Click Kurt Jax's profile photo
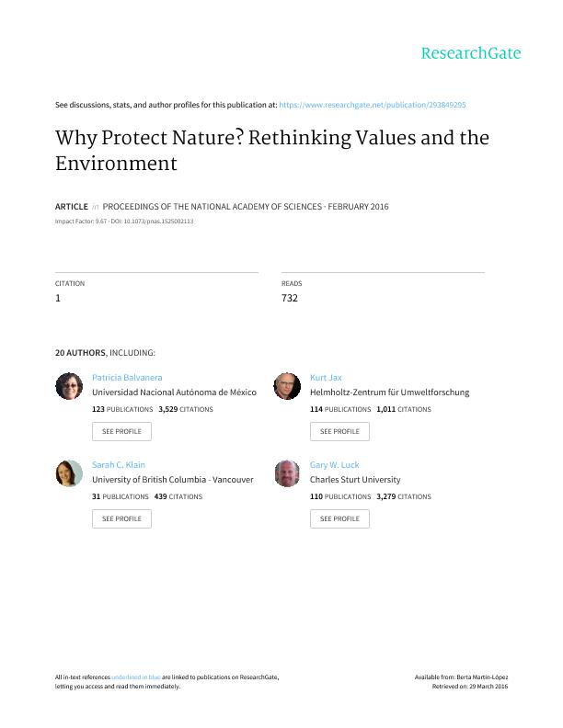Image resolution: width=563 pixels, height=728 pixels. (x=287, y=386)
